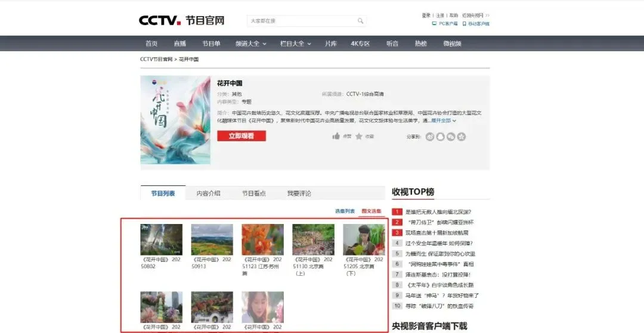This screenshot has height=333, width=644.
Task: Click the star 收藏 favorite icon
Action: click(359, 136)
